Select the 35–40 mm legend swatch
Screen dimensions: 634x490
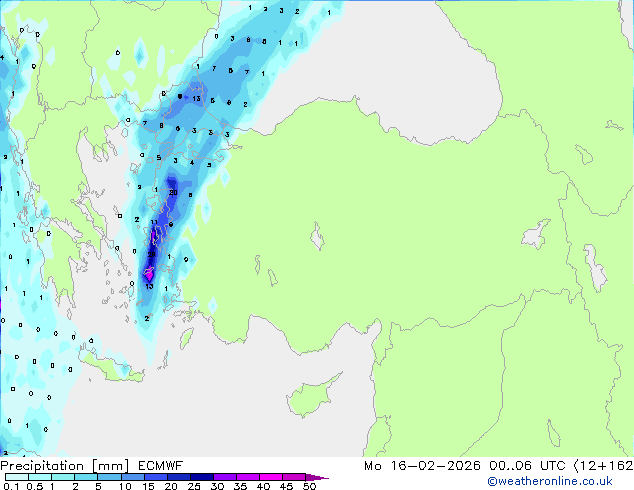coord(247,477)
